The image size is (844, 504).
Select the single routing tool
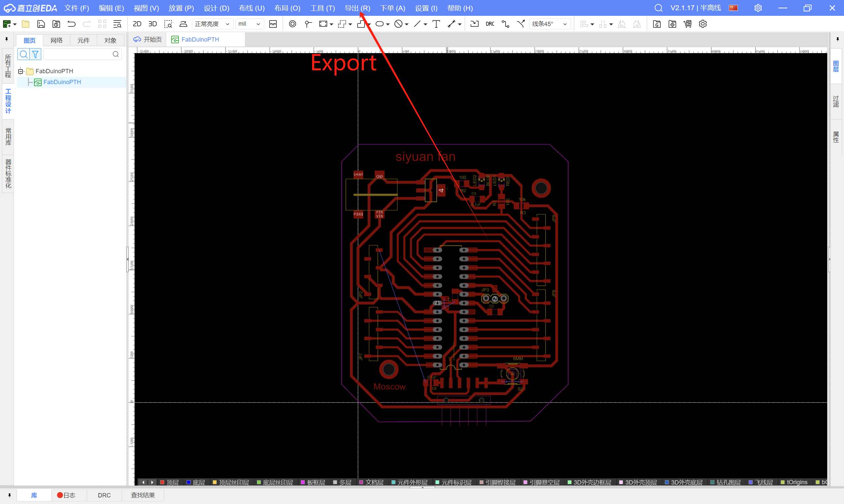[506, 24]
